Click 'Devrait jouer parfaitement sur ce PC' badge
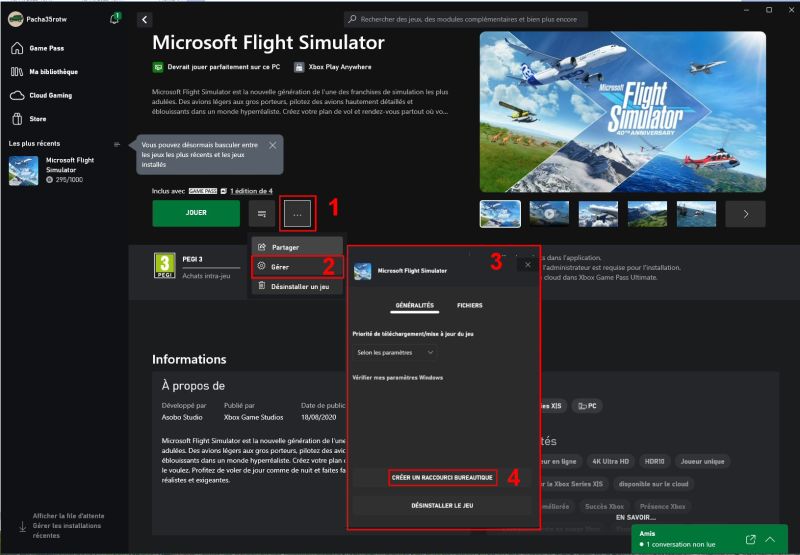800x555 pixels. [x=216, y=67]
